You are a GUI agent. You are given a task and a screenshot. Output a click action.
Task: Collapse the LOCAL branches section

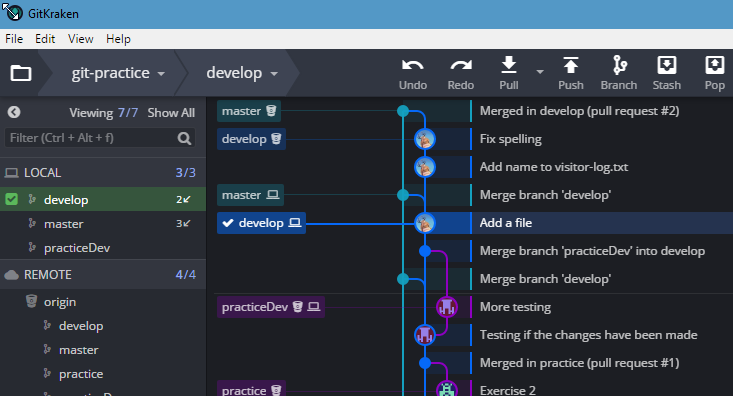[103, 173]
